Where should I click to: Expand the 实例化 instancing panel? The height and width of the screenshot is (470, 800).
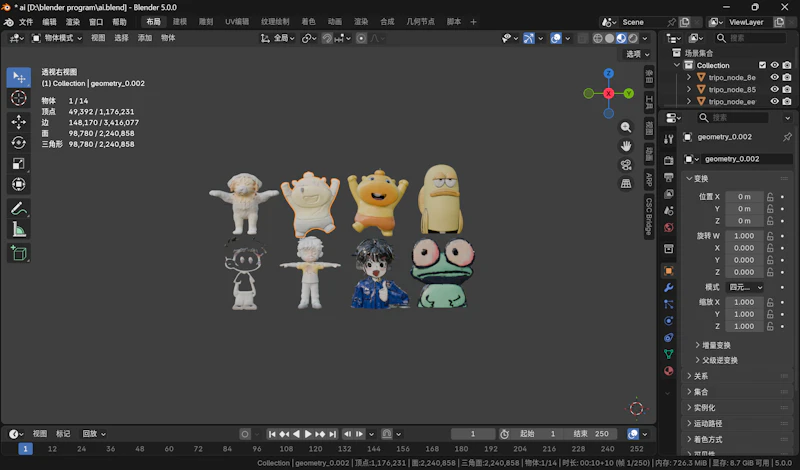[701, 408]
